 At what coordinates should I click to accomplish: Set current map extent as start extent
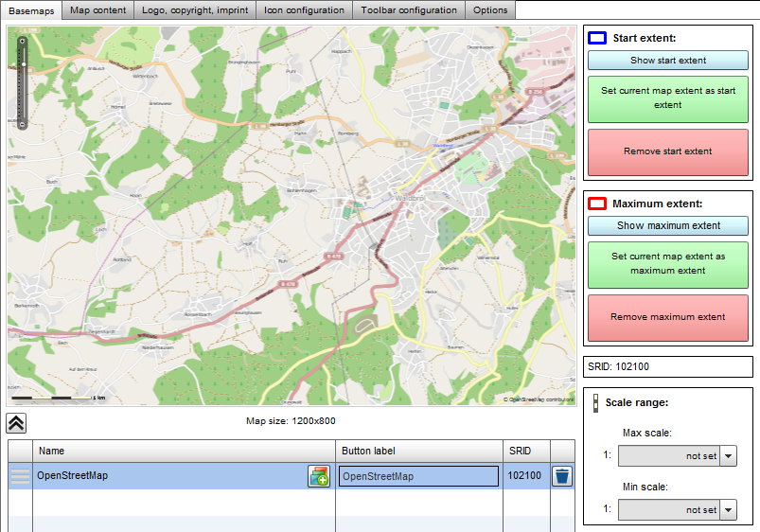[x=668, y=99]
